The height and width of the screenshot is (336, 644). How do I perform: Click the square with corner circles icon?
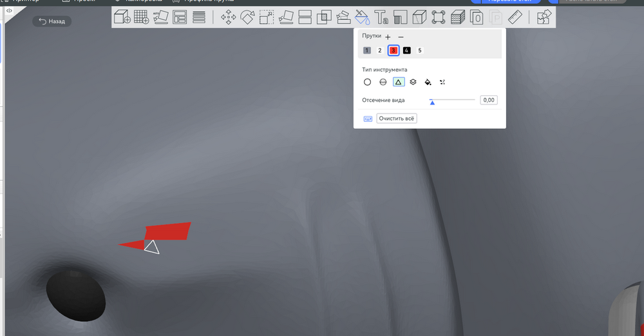[x=439, y=17]
